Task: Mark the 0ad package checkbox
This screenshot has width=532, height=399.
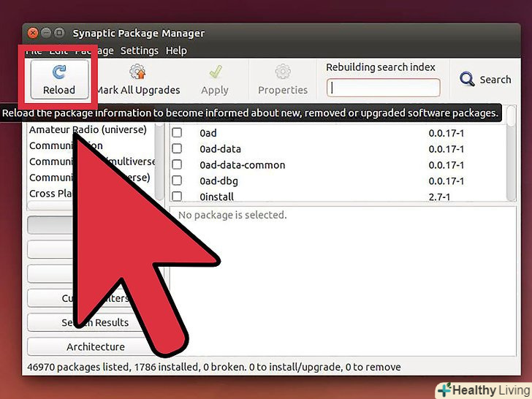Action: (x=177, y=133)
